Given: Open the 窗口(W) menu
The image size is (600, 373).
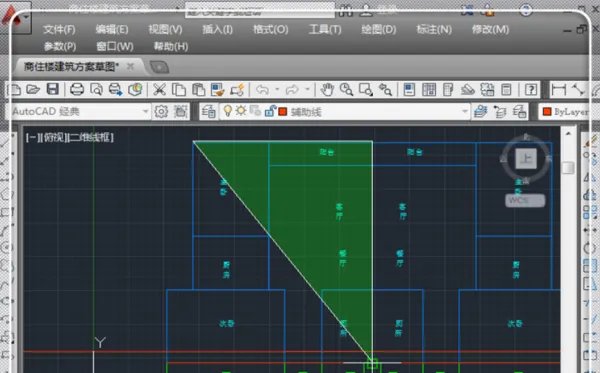Looking at the screenshot, I should [115, 47].
